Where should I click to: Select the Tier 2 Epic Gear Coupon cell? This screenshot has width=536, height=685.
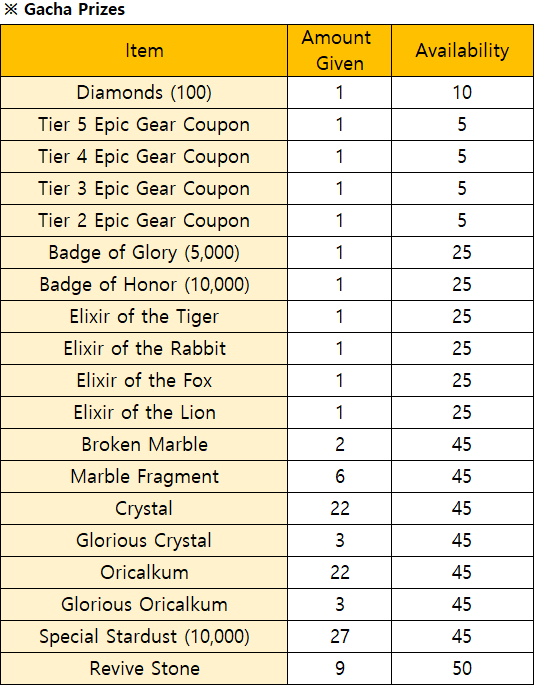tap(144, 221)
